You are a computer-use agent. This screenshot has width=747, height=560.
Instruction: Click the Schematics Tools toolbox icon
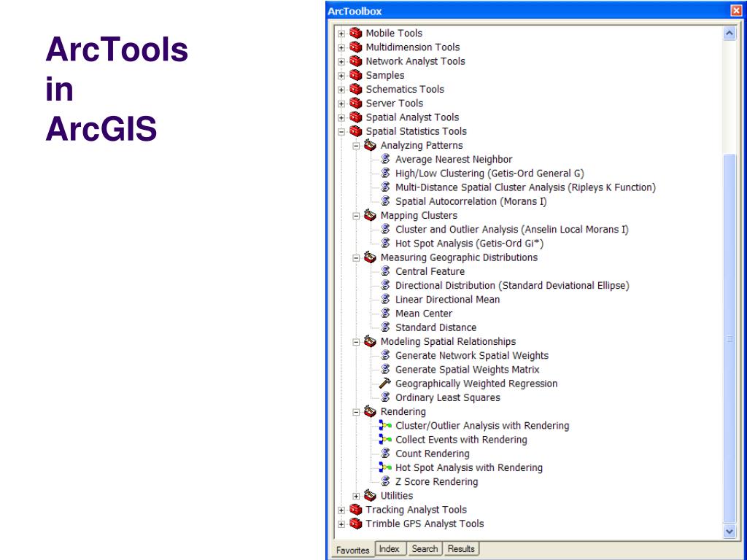coord(355,89)
